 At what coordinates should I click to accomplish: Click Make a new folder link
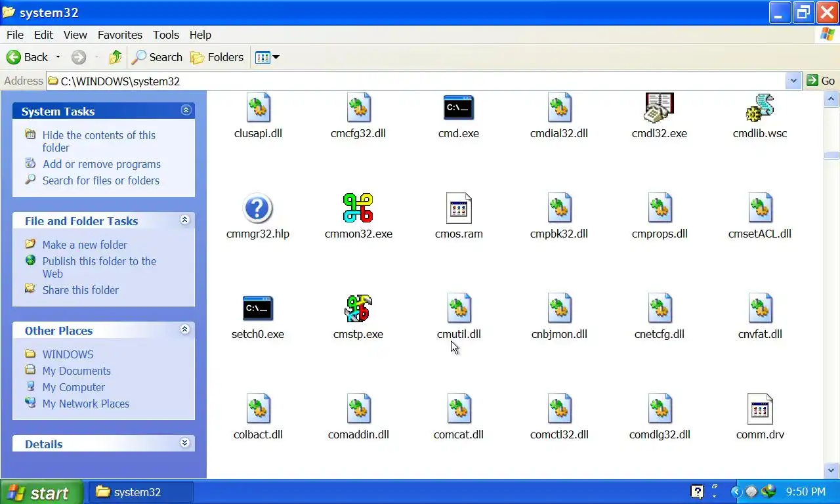[85, 245]
